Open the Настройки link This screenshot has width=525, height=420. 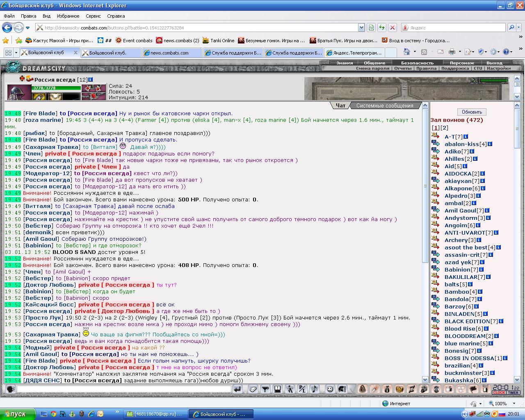coord(499,68)
